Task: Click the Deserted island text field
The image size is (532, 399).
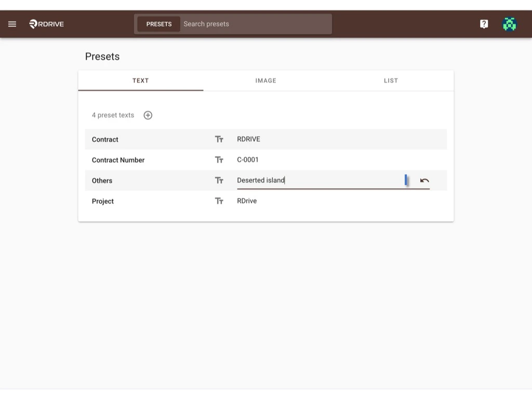Action: tap(312, 180)
